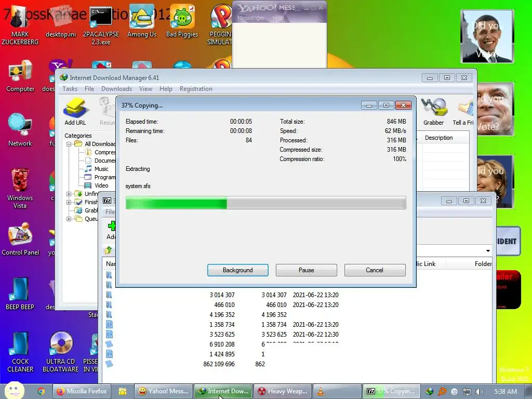Select the ULTRA CD BLOATWARE desktop icon
This screenshot has height=399, width=532.
[61, 352]
